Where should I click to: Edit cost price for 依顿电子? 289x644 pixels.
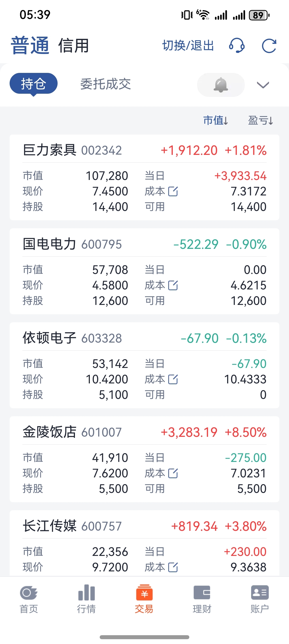(x=173, y=379)
